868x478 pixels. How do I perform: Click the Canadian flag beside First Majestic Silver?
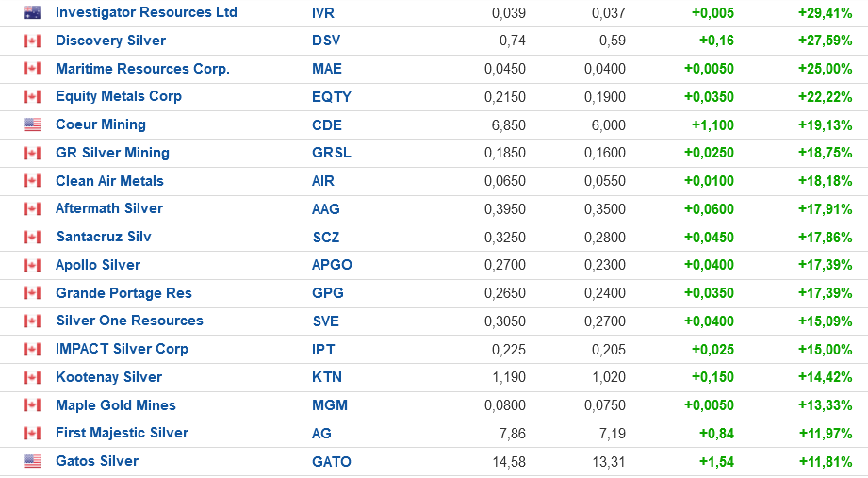pyautogui.click(x=32, y=434)
